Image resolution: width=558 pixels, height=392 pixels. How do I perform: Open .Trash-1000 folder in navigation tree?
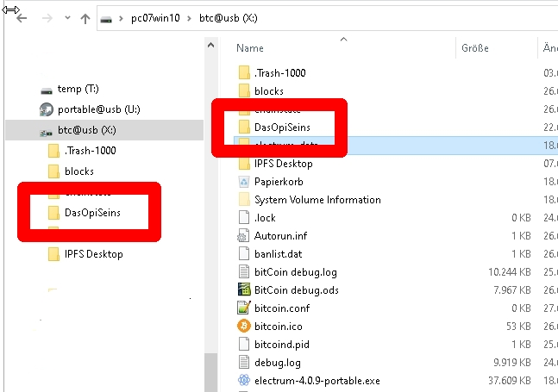[90, 151]
